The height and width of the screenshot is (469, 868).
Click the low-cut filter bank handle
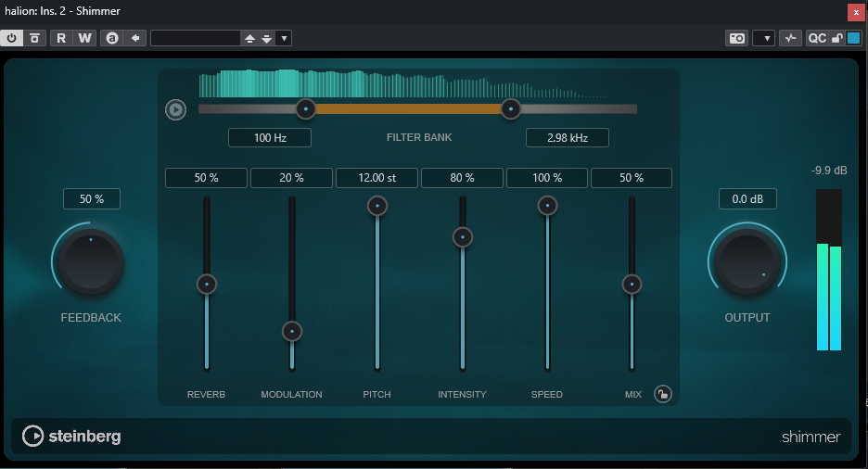click(x=306, y=109)
